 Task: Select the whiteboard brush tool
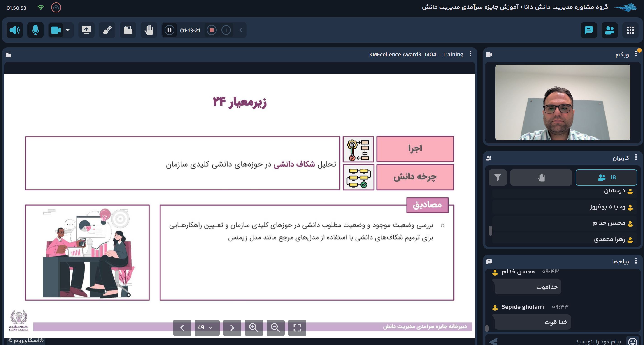[107, 30]
